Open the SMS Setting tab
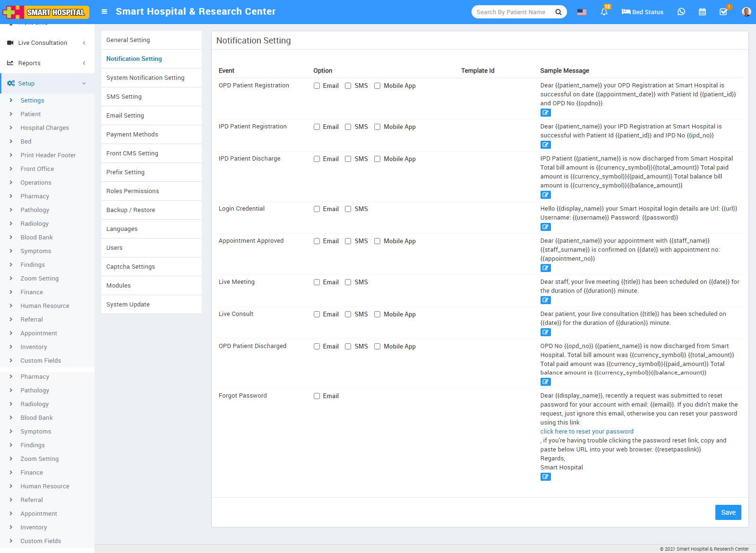This screenshot has width=756, height=553. [124, 97]
